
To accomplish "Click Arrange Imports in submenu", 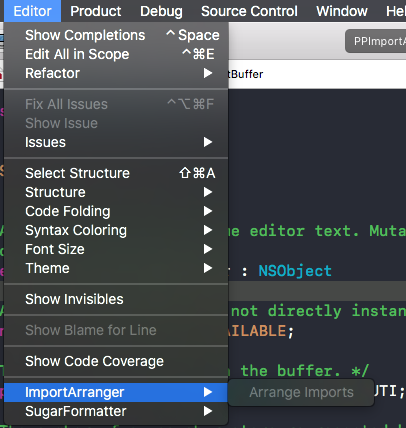I will (301, 392).
